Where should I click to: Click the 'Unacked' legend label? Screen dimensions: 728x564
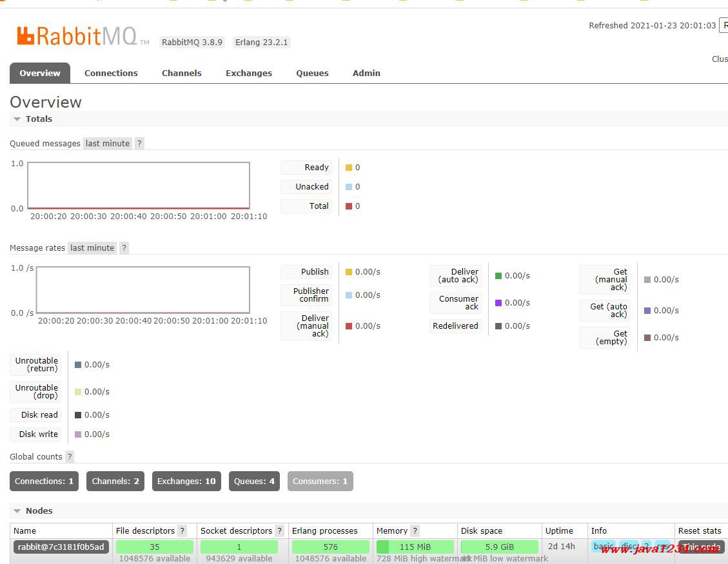[306, 187]
